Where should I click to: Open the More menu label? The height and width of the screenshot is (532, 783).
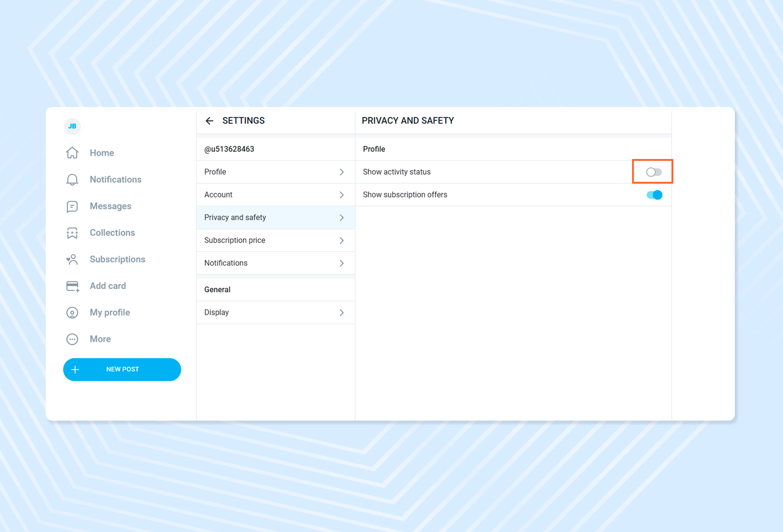[x=100, y=339]
